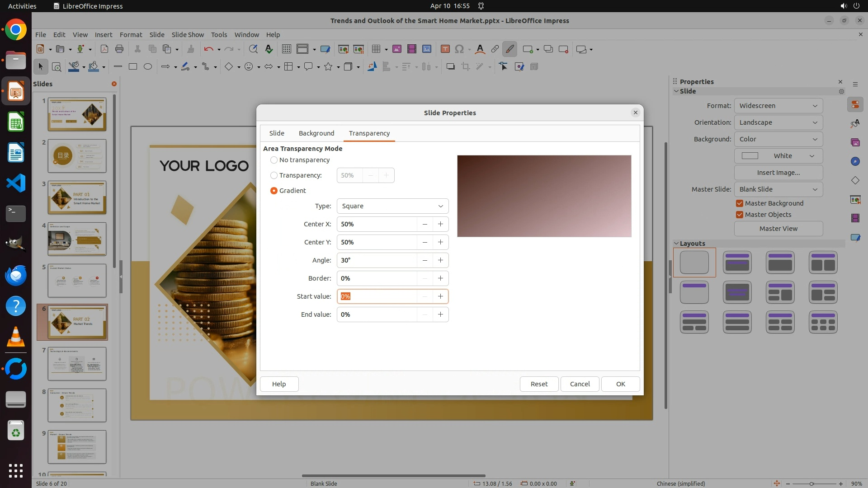This screenshot has height=488, width=868.
Task: Launch Google Chrome from the dock
Action: [x=16, y=30]
